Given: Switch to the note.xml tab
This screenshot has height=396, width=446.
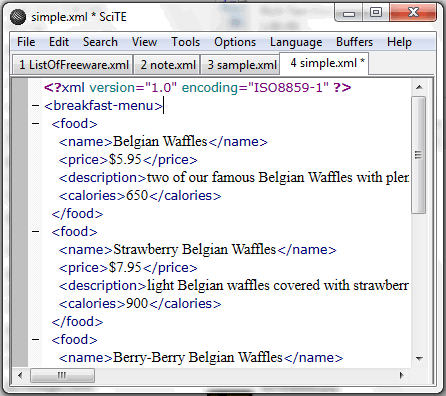Looking at the screenshot, I should tap(167, 65).
